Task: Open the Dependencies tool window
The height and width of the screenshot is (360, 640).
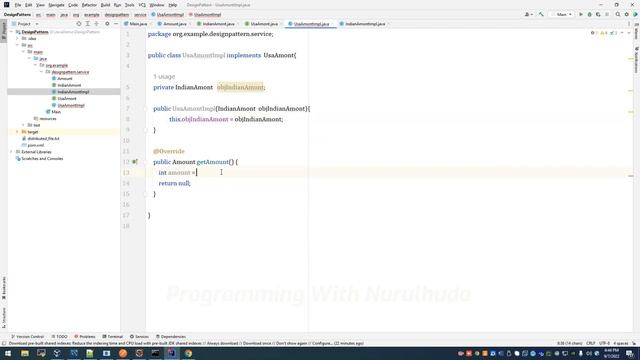Action: 171,337
